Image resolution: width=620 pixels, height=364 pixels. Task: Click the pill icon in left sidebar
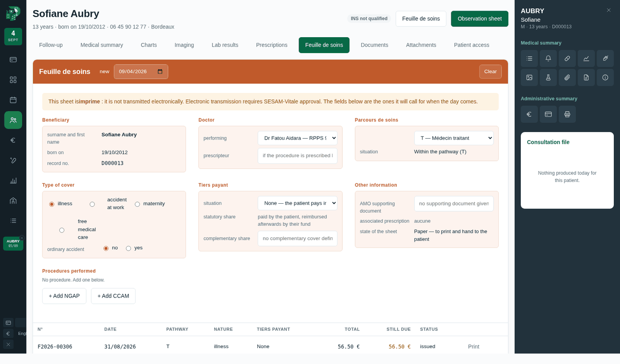click(x=13, y=160)
